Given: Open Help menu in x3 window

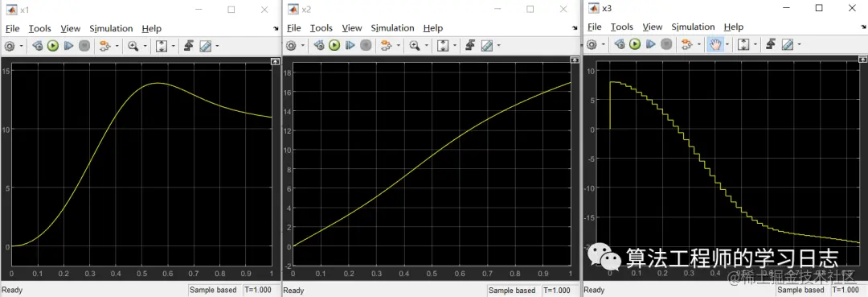Looking at the screenshot, I should point(734,27).
